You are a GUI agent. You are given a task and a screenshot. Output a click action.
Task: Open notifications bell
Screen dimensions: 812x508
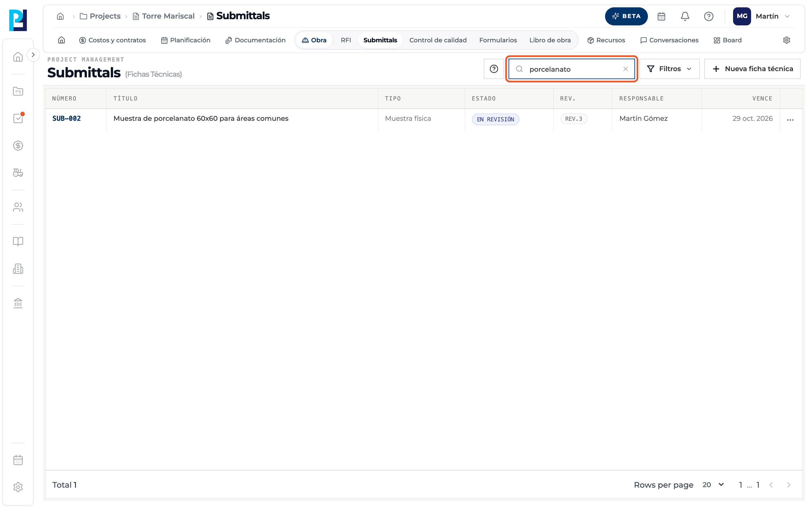(x=685, y=16)
